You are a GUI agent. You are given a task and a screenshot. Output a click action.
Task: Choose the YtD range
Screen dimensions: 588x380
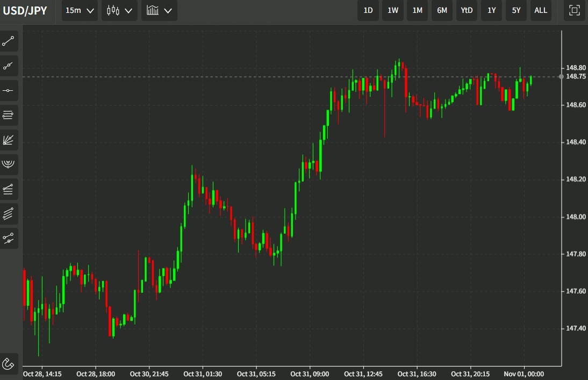(x=467, y=11)
